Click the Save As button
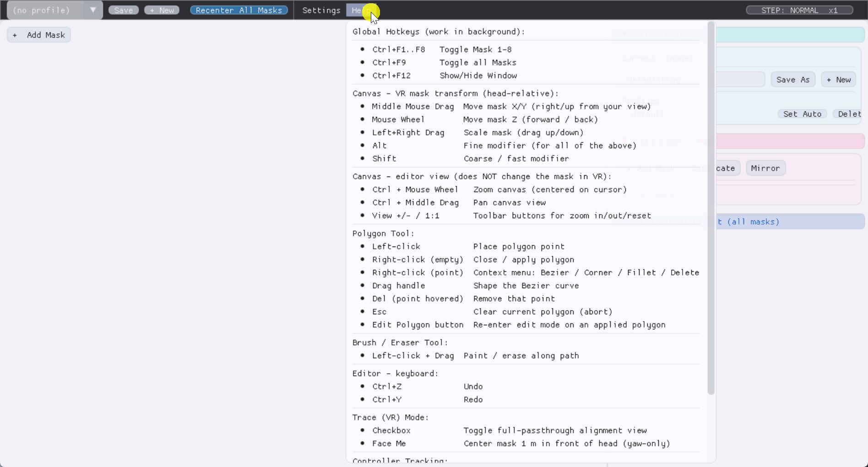This screenshot has width=868, height=467. click(793, 80)
